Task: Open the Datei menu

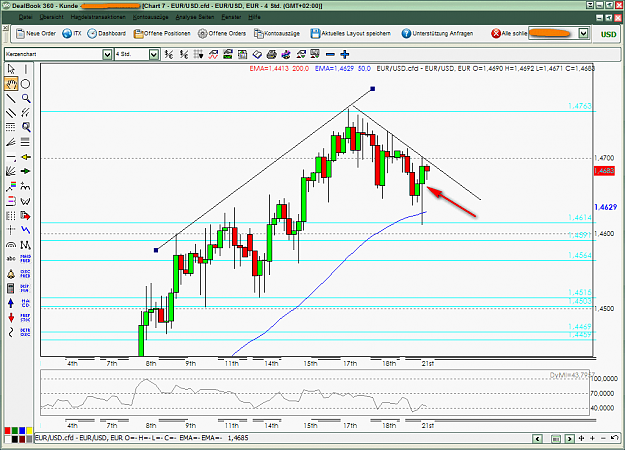Action: (26, 17)
